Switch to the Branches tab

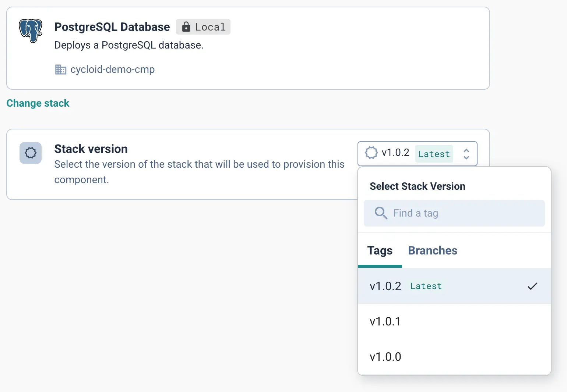pyautogui.click(x=433, y=251)
